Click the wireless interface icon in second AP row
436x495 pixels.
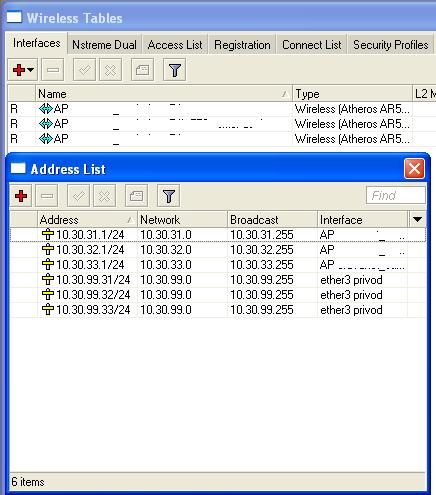click(x=46, y=124)
